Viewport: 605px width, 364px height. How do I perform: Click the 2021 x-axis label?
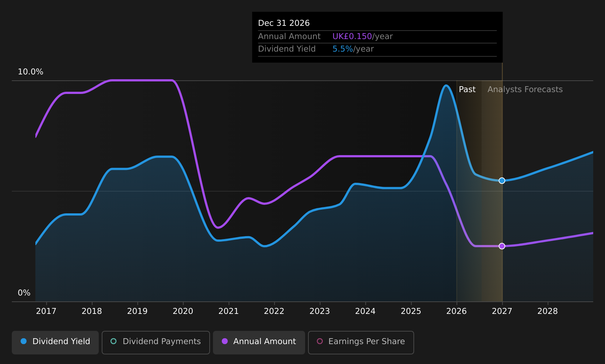click(x=228, y=311)
